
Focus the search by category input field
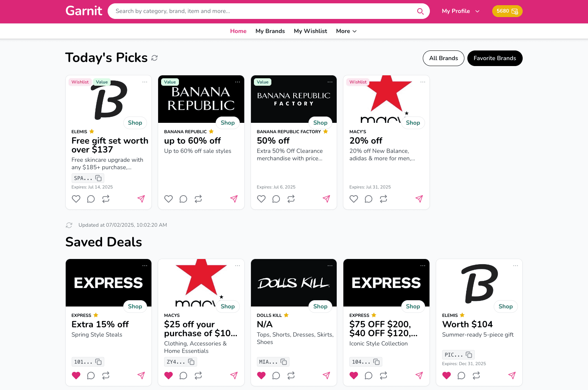pyautogui.click(x=260, y=11)
